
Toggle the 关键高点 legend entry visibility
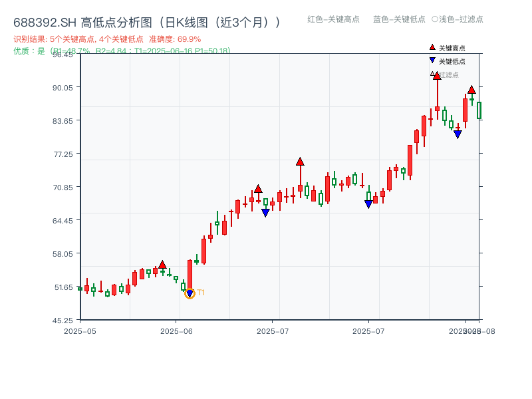click(449, 48)
